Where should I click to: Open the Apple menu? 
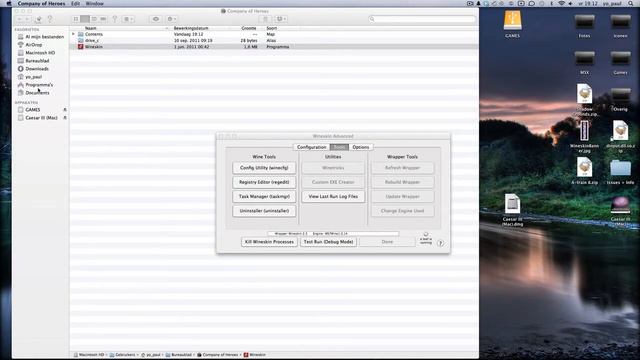[9, 3]
